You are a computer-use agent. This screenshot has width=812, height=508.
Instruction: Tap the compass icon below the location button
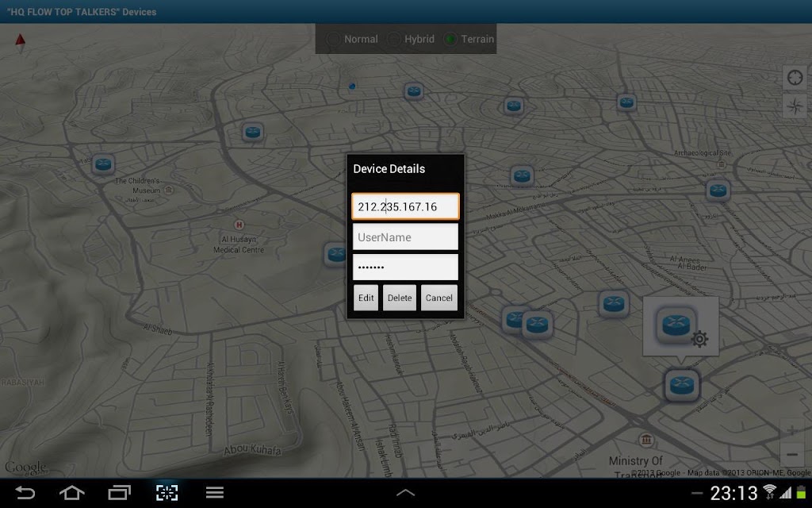click(x=794, y=106)
